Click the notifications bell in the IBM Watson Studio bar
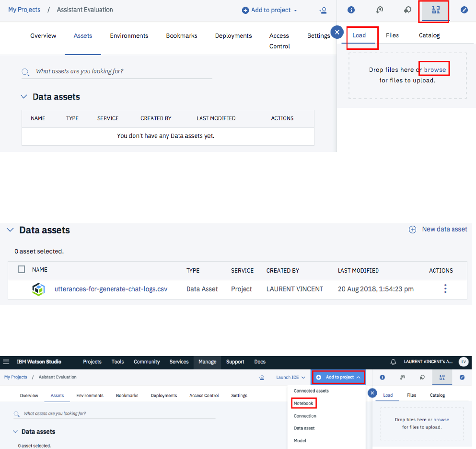The image size is (476, 449). 393,362
